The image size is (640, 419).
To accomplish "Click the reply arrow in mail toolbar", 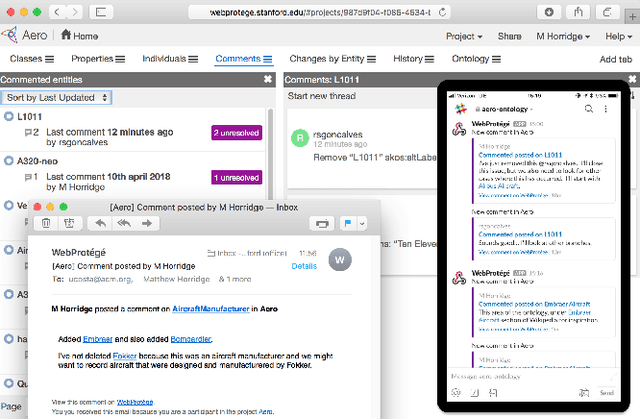I will [x=102, y=223].
